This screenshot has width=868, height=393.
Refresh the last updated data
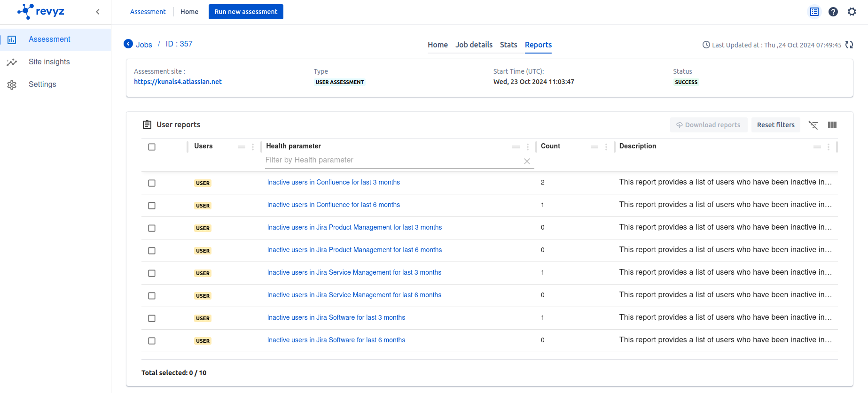[x=849, y=45]
